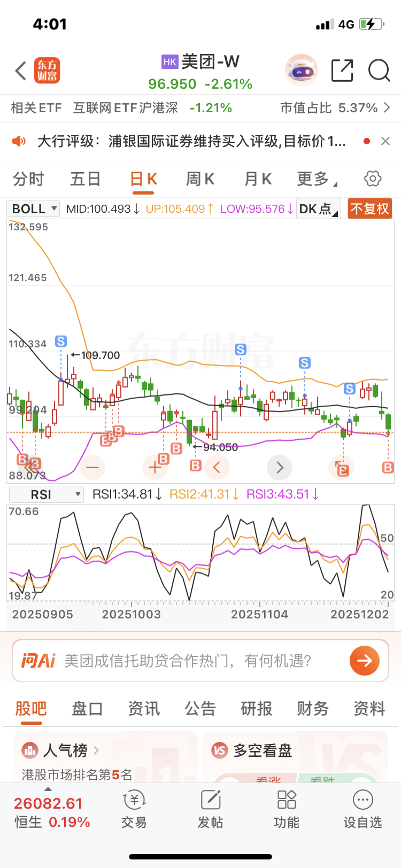Switch to 五日 chart tab
Image resolution: width=401 pixels, height=868 pixels.
tap(86, 179)
